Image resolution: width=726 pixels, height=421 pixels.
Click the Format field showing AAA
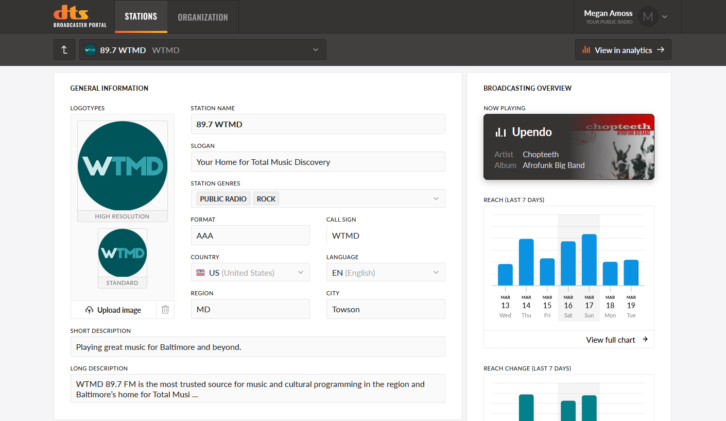pyautogui.click(x=250, y=235)
